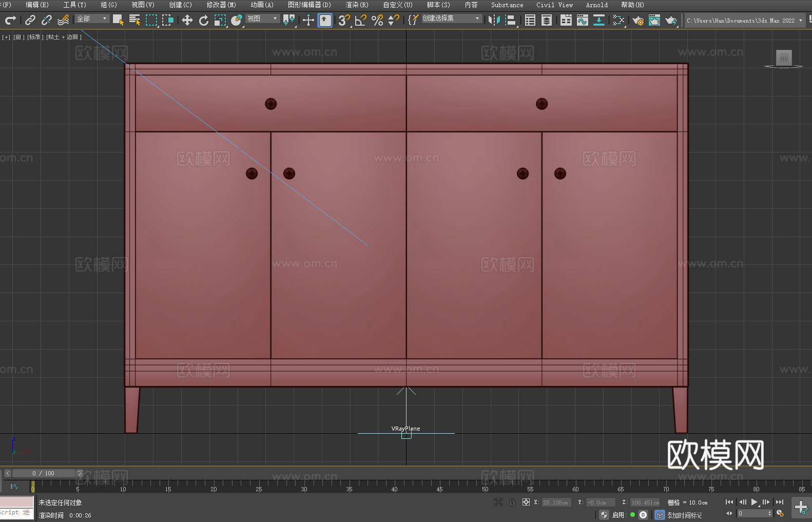This screenshot has width=812, height=522.
Task: Click Use Pivot Point Center icon
Action: 289,20
